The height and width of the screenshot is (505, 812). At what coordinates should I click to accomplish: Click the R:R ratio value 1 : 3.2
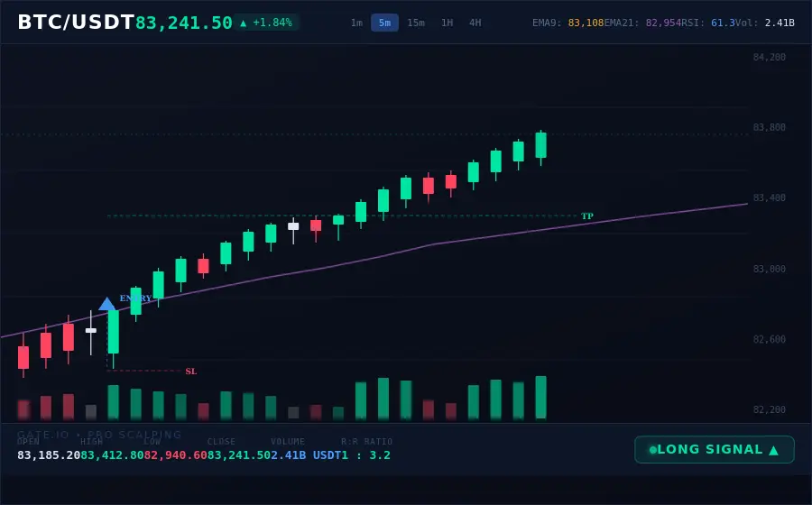click(x=365, y=455)
